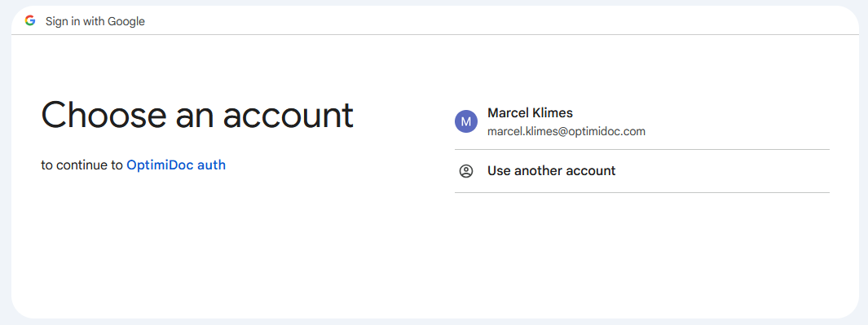
Task: Click the Choose an account heading
Action: click(x=197, y=115)
